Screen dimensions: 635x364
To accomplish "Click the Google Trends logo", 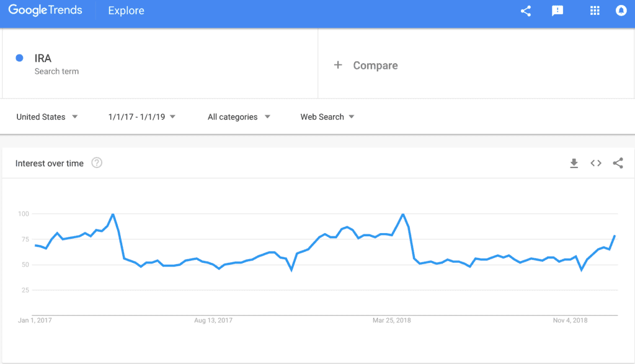I will coord(45,10).
